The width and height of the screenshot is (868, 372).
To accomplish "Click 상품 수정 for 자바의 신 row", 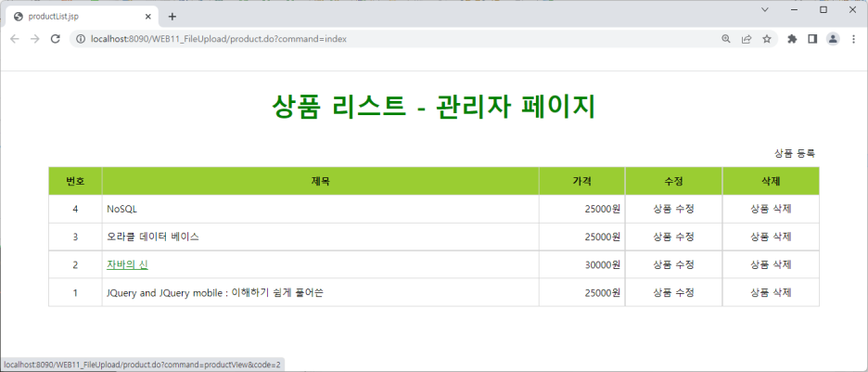I will coord(673,264).
